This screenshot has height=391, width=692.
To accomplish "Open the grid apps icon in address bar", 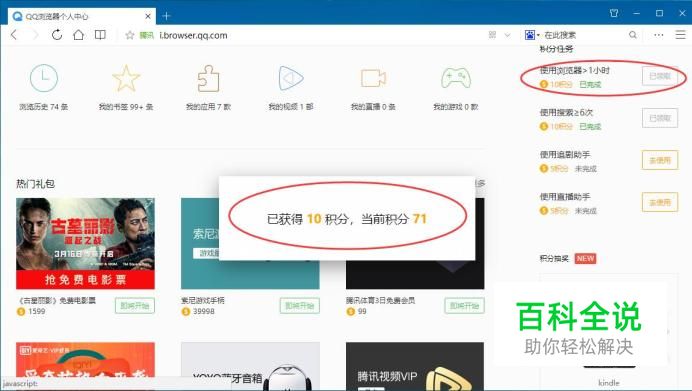I will click(493, 35).
